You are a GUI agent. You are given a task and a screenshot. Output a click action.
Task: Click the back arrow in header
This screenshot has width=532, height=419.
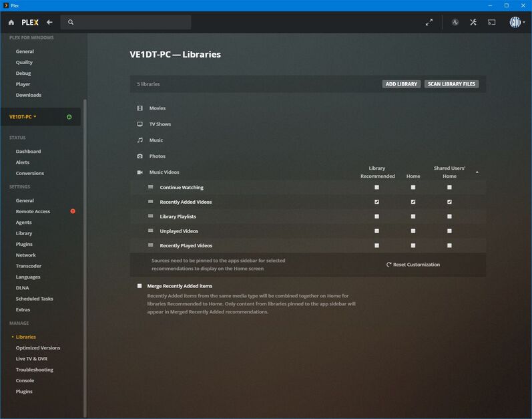[x=49, y=23]
